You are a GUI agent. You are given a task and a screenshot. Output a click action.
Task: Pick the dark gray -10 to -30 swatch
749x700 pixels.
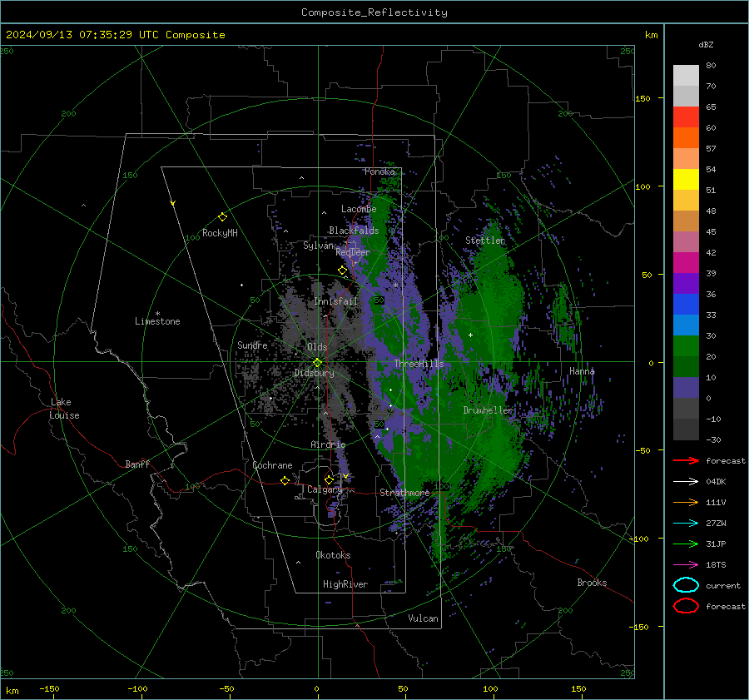(x=686, y=429)
